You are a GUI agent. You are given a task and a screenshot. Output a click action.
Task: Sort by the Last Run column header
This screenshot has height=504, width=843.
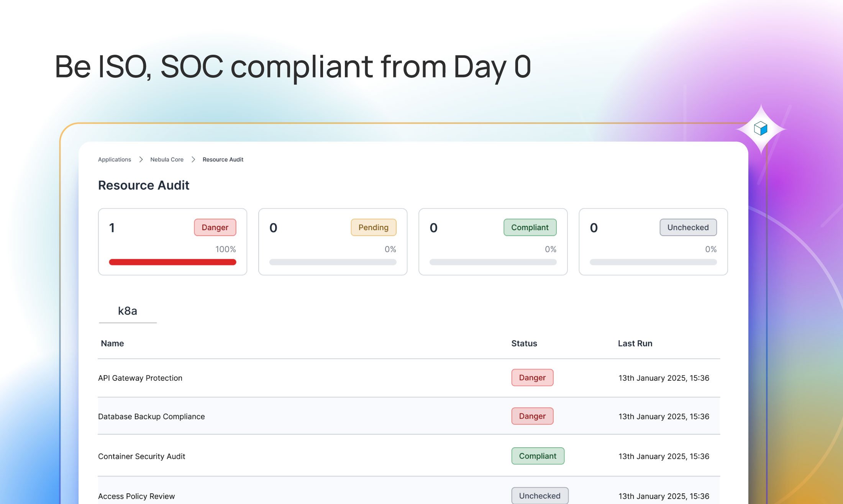[635, 343]
